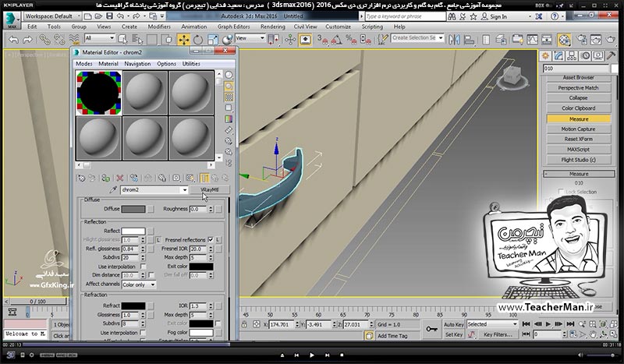This screenshot has height=364, width=624.
Task: Click the Bind to Space Warp icon
Action: (74, 40)
